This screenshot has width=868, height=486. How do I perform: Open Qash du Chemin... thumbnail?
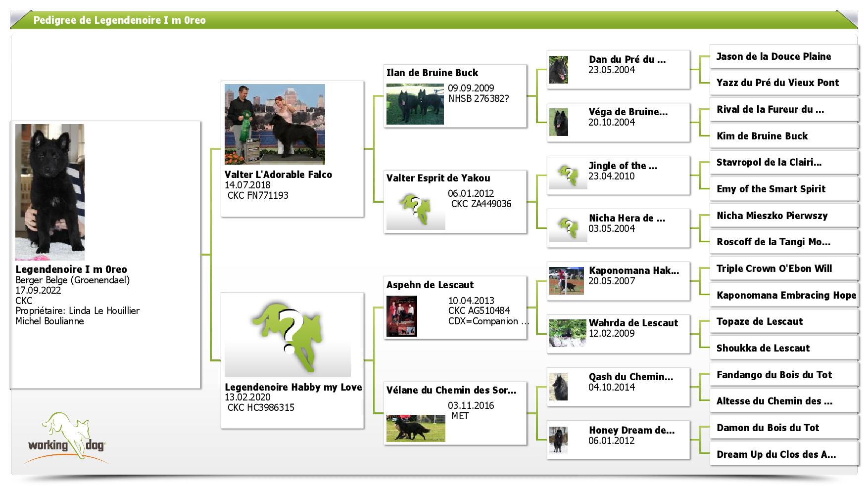click(x=558, y=387)
